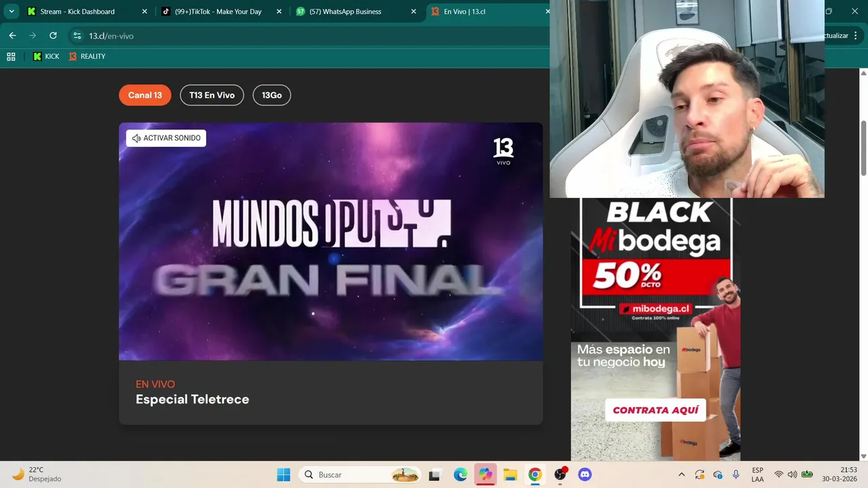Open the clock showing 21:53 30-03-2026
This screenshot has width=868, height=488.
[x=840, y=474]
